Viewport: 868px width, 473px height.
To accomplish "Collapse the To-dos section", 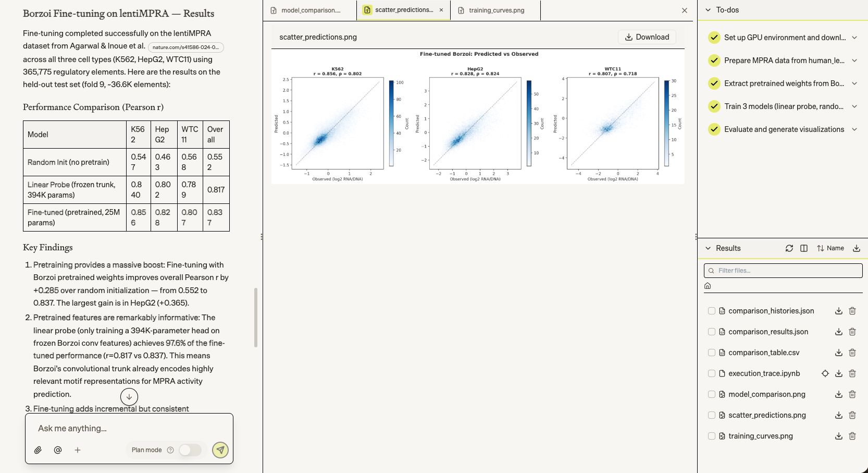I will 708,10.
